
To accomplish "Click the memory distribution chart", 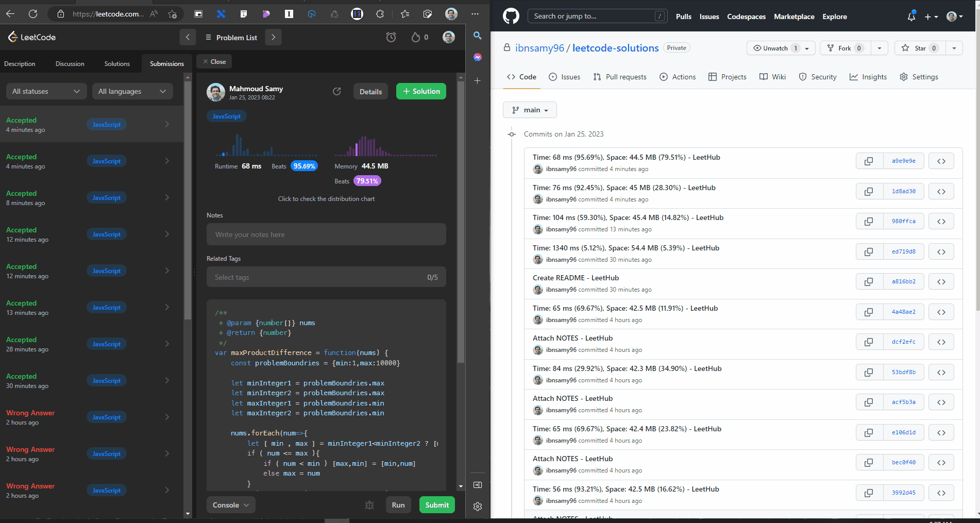I will (385, 146).
